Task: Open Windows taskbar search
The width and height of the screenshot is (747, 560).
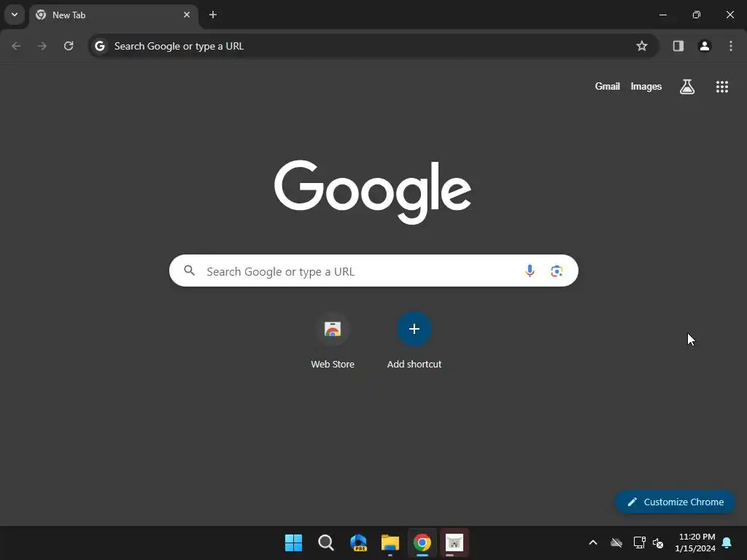Action: point(326,542)
